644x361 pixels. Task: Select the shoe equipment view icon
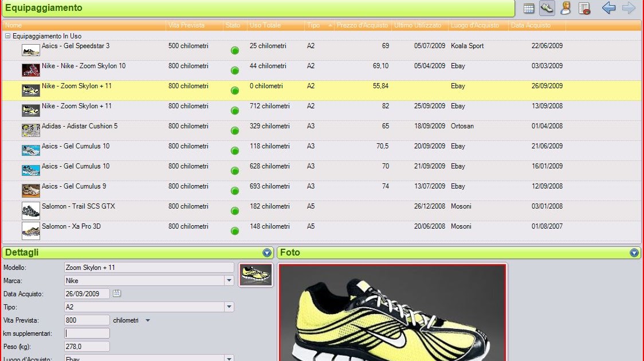click(x=547, y=8)
